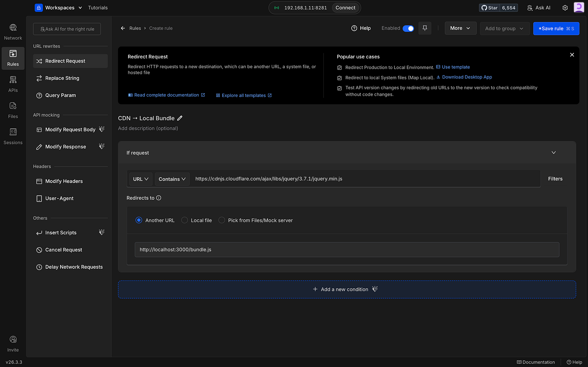Screen dimensions: 588x367
Task: Click checkbox for Redirect Production to Local Environment
Action: pyautogui.click(x=339, y=68)
